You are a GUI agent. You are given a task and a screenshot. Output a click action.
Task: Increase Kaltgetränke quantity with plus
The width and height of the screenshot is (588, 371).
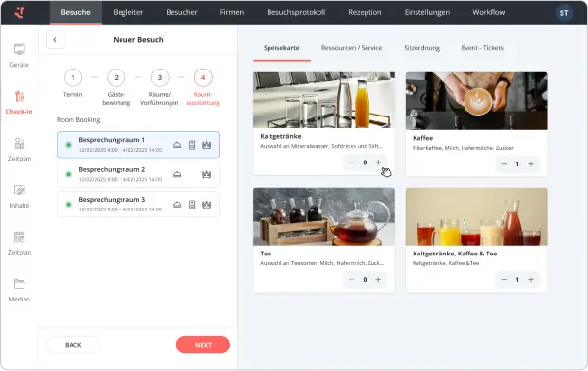378,162
